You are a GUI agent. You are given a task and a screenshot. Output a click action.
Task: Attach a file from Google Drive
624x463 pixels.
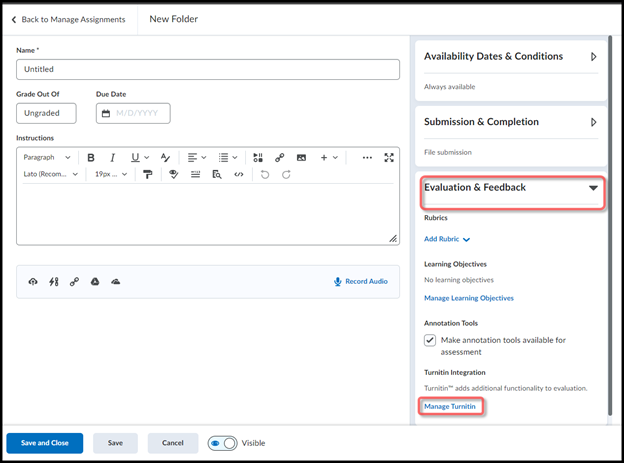95,282
